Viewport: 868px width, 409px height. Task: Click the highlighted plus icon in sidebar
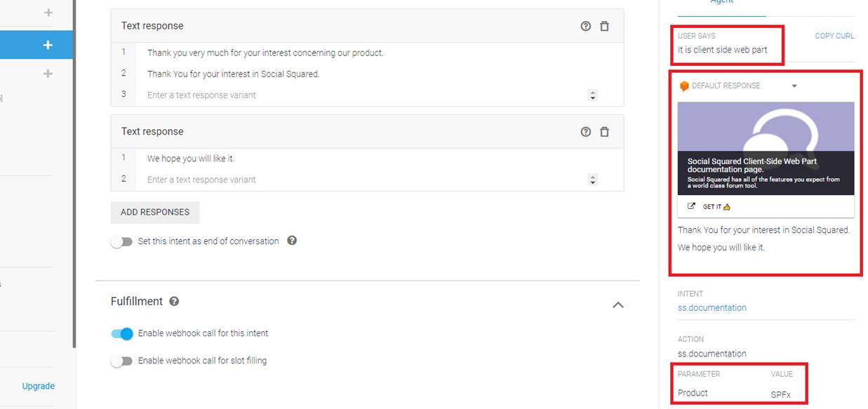(x=48, y=45)
